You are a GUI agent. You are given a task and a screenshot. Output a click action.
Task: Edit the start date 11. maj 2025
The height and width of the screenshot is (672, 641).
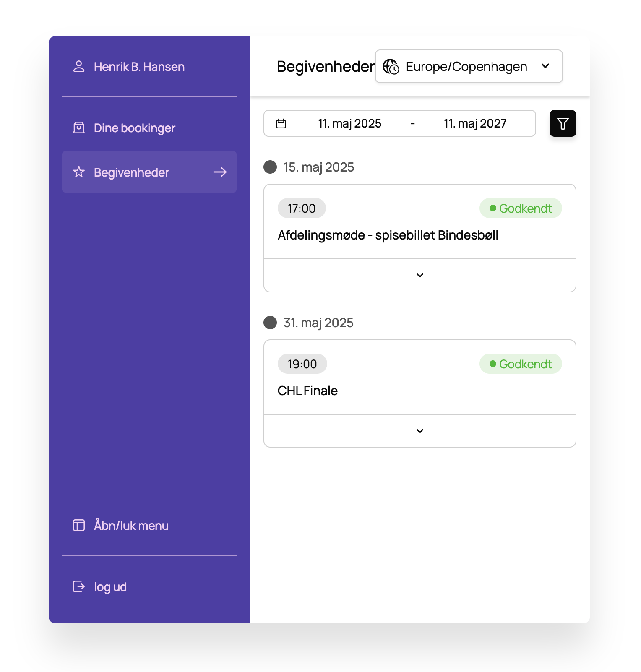349,123
